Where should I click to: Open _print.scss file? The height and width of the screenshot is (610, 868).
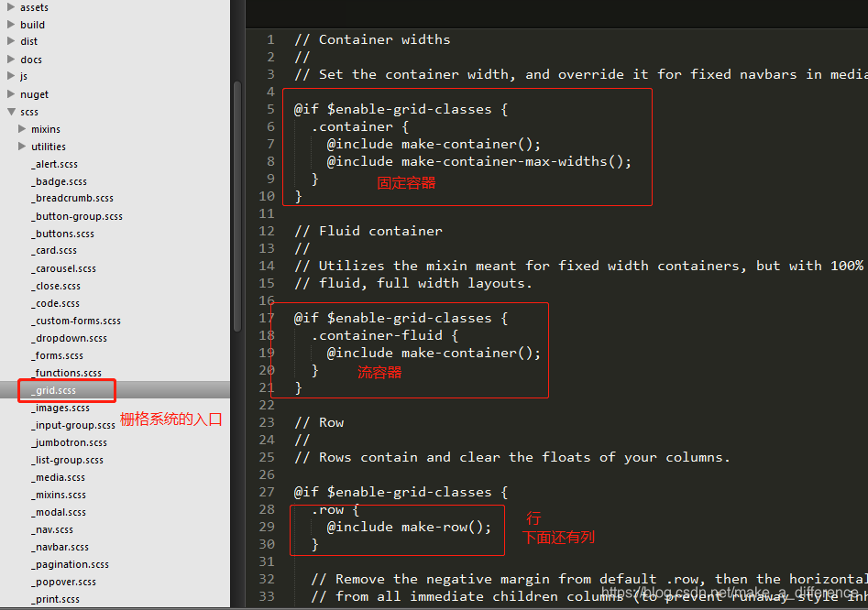coord(55,600)
